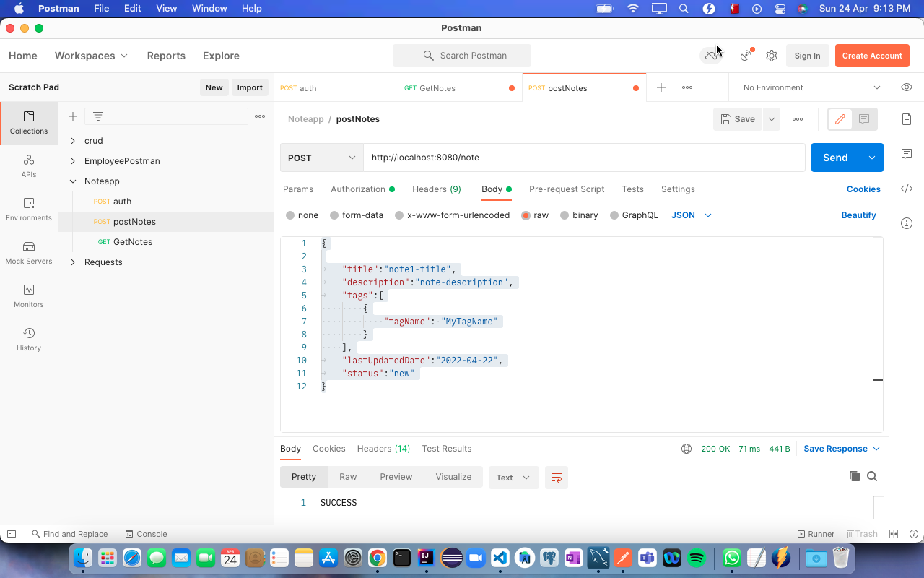Switch to the GetNotes request tab

pyautogui.click(x=459, y=88)
